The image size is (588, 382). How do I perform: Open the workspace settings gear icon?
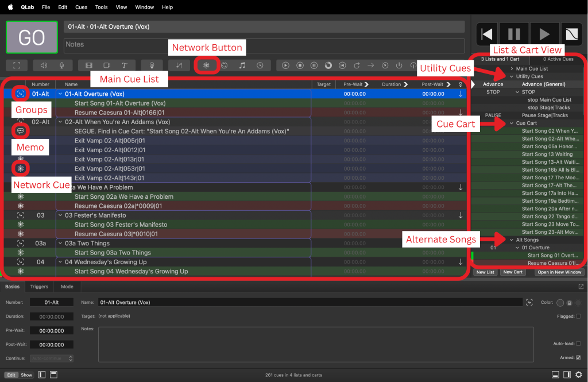pos(579,375)
